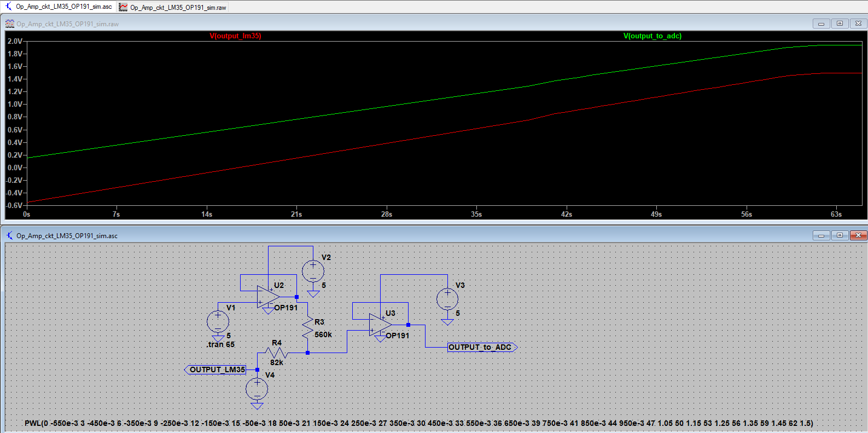Click the 2.0V label on vertical axis

tap(15, 41)
